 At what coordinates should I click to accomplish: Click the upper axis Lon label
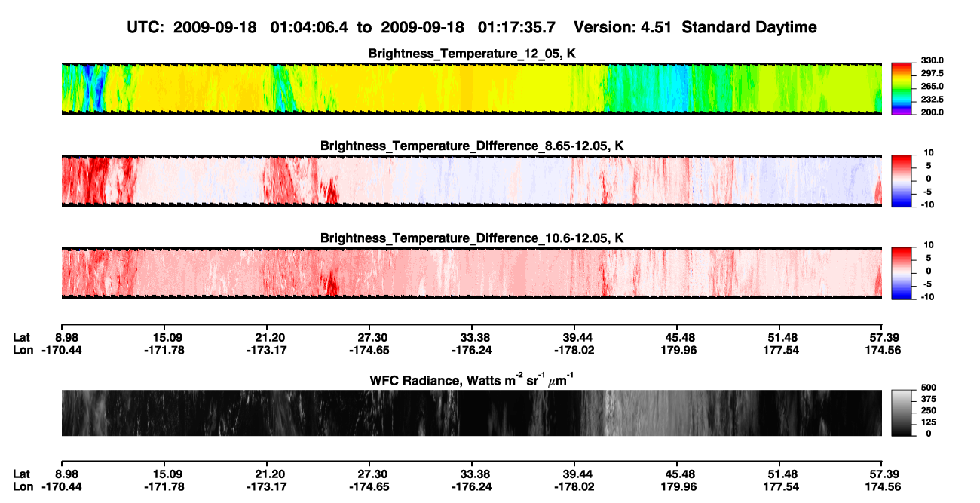pyautogui.click(x=23, y=351)
